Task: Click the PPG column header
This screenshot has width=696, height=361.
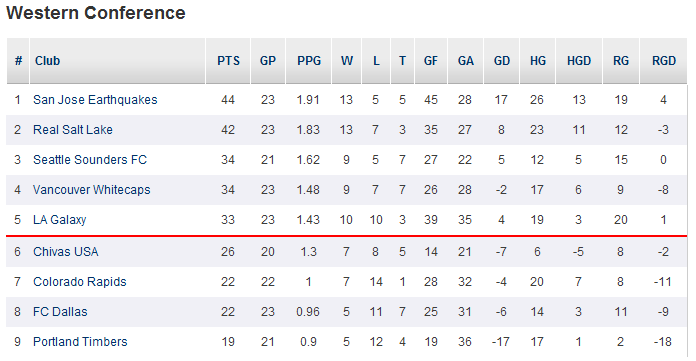Action: (x=309, y=61)
